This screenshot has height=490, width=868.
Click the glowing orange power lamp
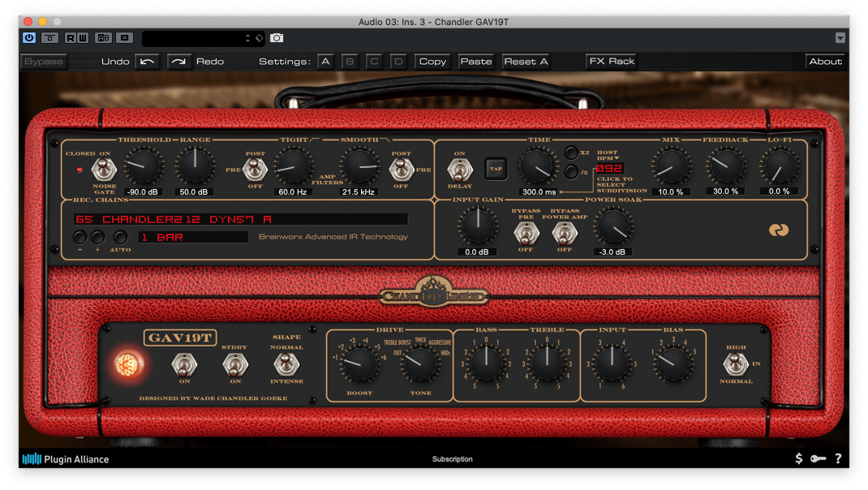[x=127, y=364]
